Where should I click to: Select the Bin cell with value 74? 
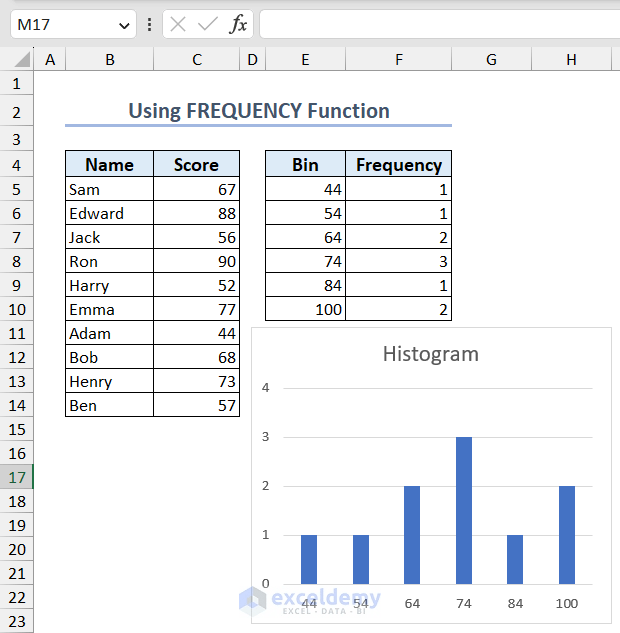(306, 261)
